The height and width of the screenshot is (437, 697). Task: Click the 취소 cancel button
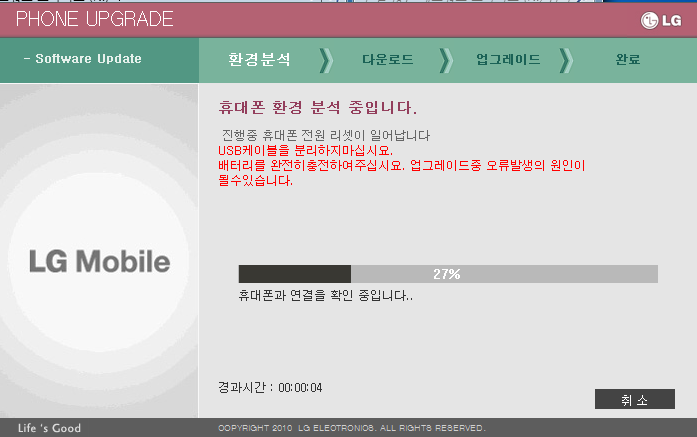[x=634, y=399]
